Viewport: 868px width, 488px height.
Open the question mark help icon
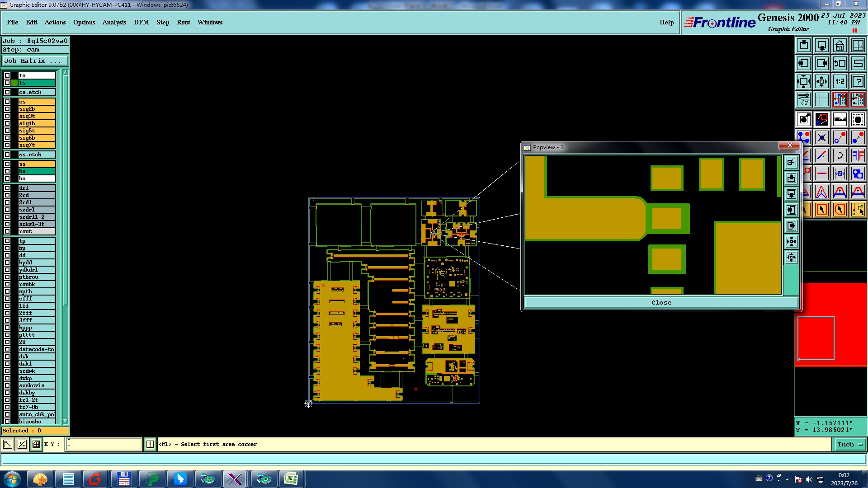[x=858, y=81]
